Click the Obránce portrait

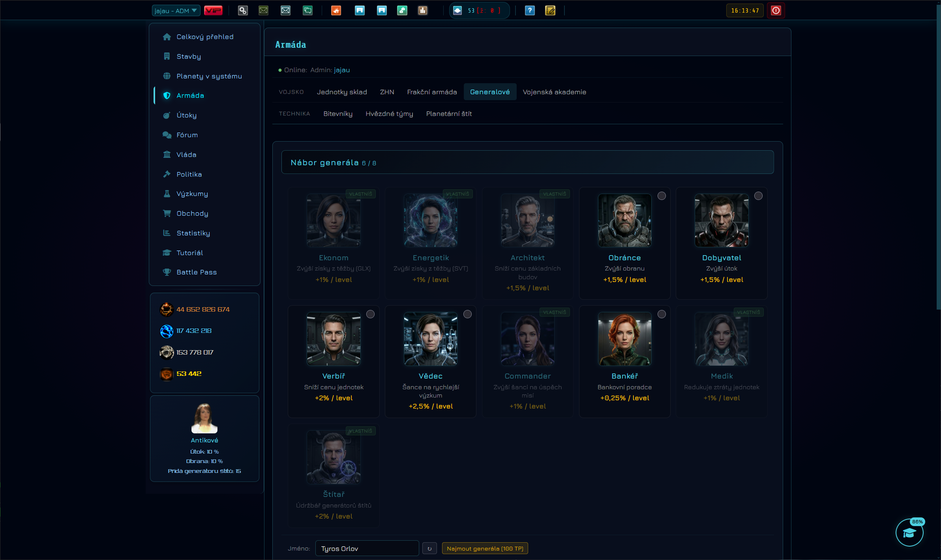(624, 220)
